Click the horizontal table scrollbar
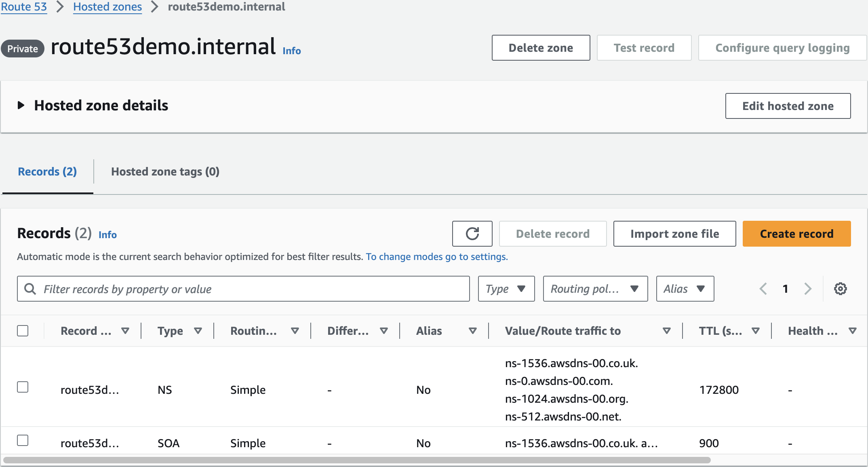Screen dimensions: 868x467 click(x=356, y=460)
